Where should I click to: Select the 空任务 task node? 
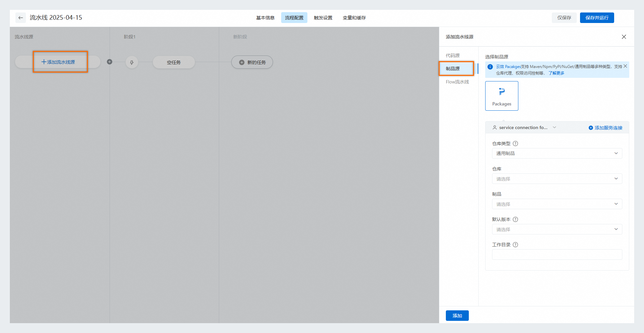click(x=174, y=62)
